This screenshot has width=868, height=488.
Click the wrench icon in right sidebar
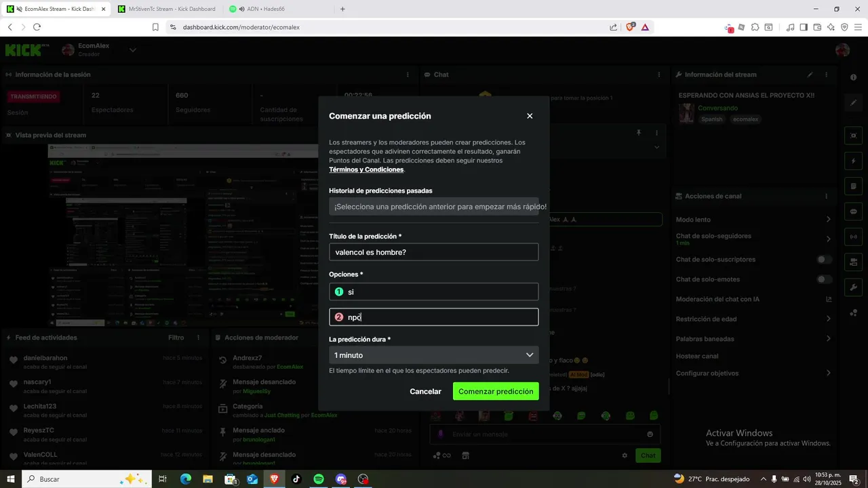[853, 287]
